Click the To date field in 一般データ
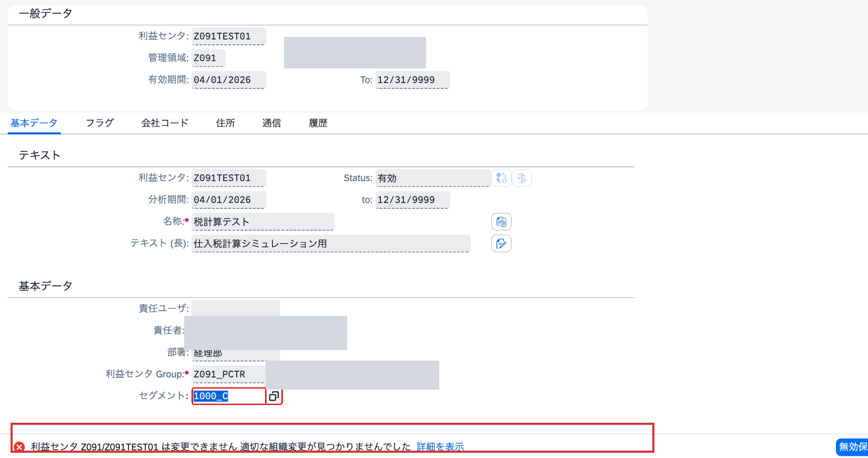868x458 pixels. click(412, 80)
